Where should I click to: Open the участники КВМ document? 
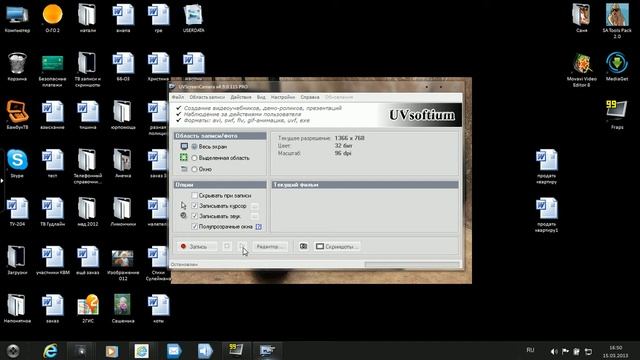click(x=52, y=260)
